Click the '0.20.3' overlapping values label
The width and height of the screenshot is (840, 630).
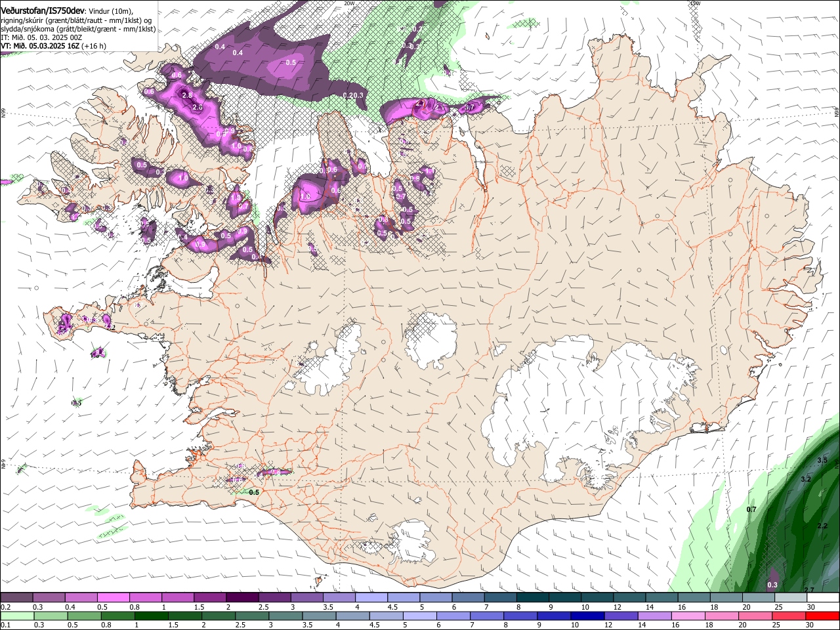pyautogui.click(x=353, y=96)
